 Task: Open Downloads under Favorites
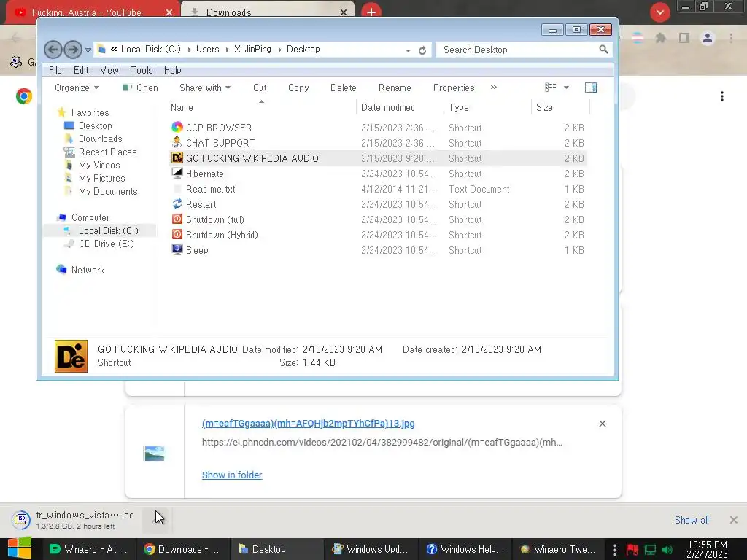pos(100,139)
